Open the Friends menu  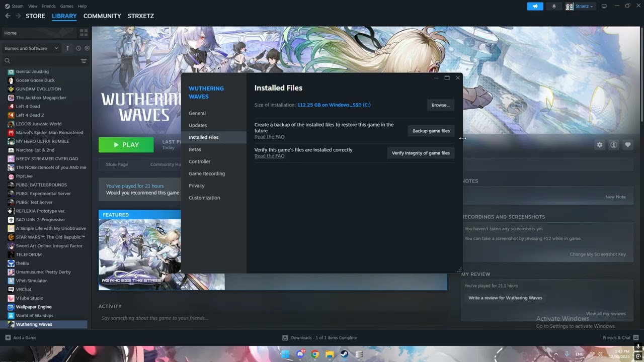[x=49, y=6]
